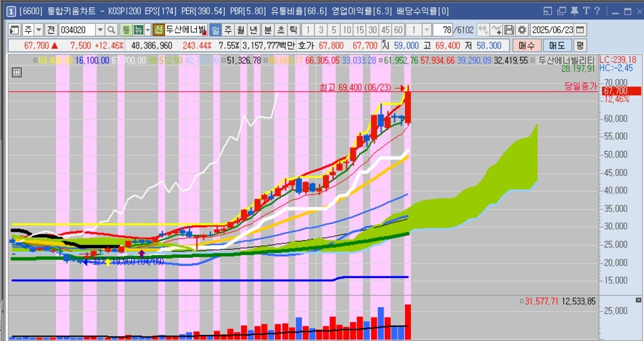Click the candle count field showing 78
The height and width of the screenshot is (341, 644).
pos(443,30)
